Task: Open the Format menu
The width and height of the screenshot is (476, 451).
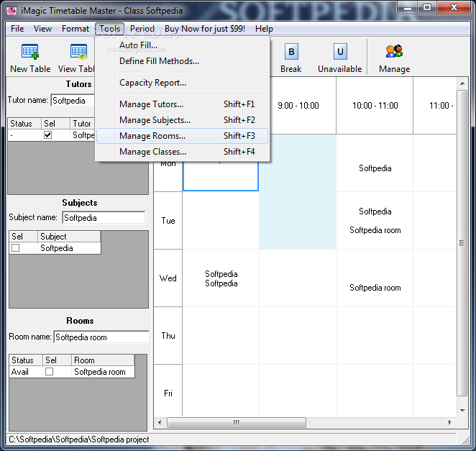Action: [75, 29]
